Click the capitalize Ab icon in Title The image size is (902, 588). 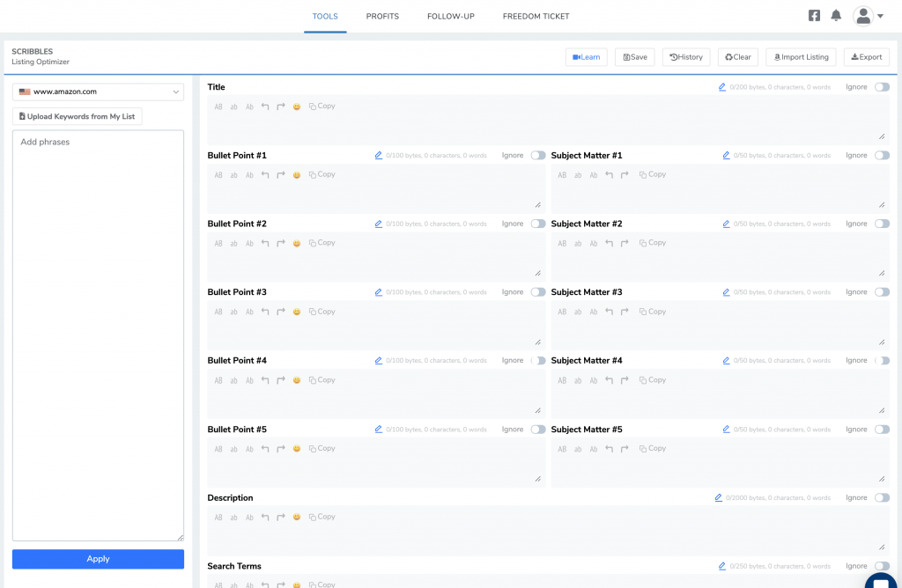[x=249, y=107]
